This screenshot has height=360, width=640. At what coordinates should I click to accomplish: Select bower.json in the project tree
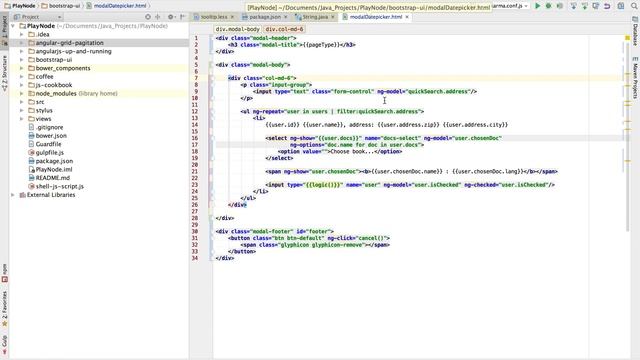coord(47,136)
